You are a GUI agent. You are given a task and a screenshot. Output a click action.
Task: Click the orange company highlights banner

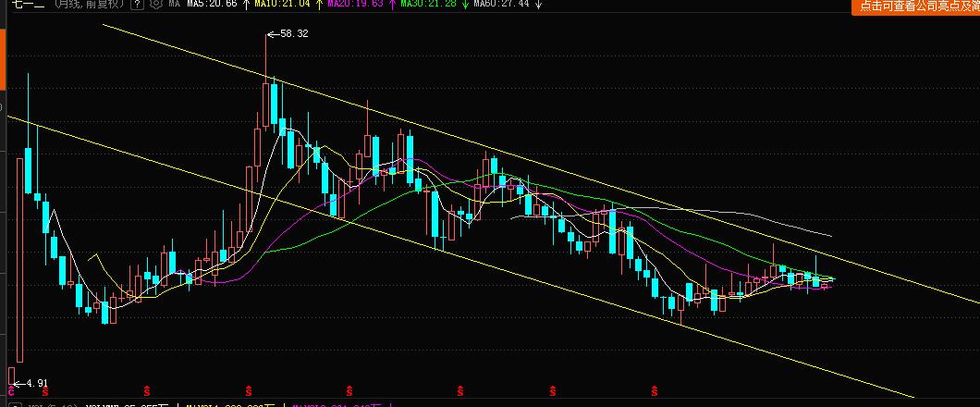click(915, 6)
